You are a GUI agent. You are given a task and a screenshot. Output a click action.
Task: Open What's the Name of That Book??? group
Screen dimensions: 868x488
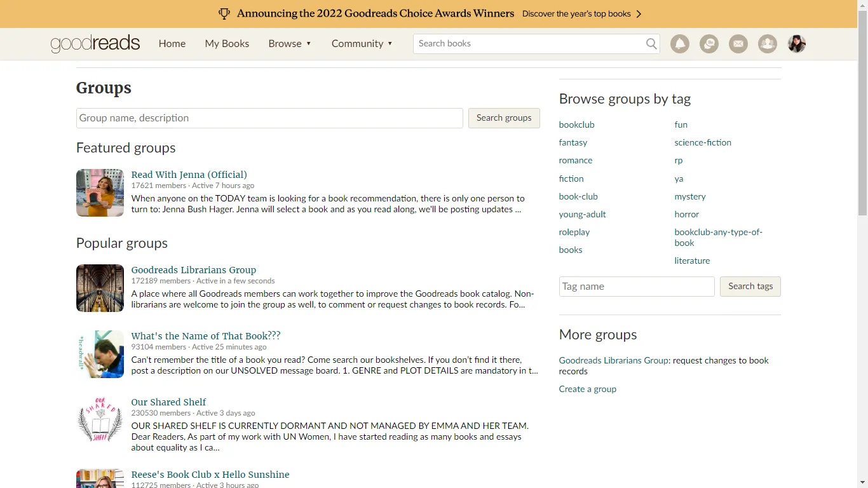(x=205, y=336)
